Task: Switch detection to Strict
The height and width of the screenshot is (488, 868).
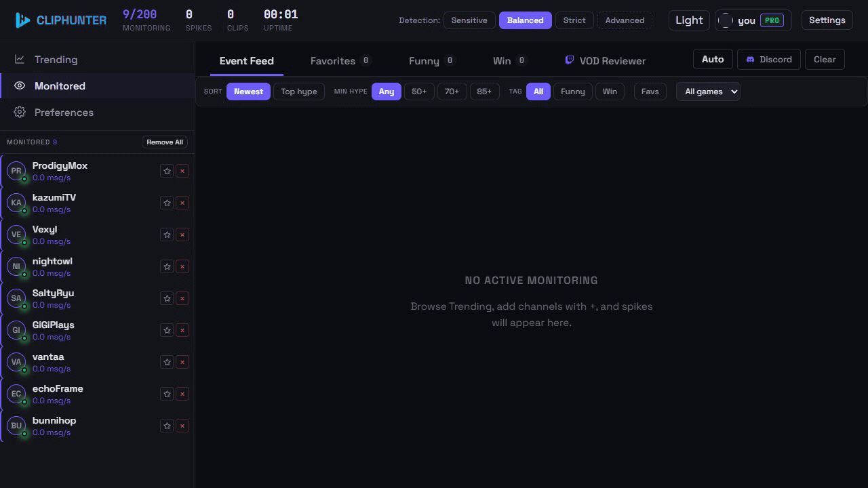Action: [x=574, y=20]
